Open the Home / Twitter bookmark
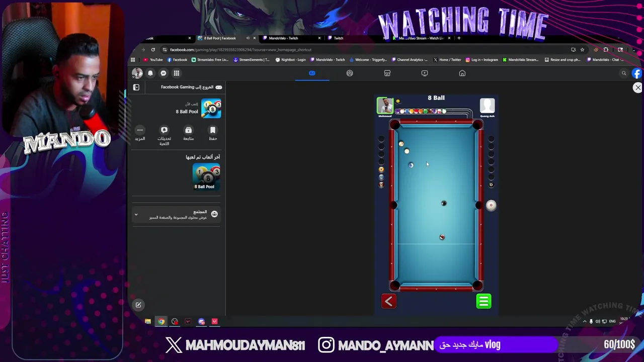Screen dimensions: 644x362 [447, 60]
